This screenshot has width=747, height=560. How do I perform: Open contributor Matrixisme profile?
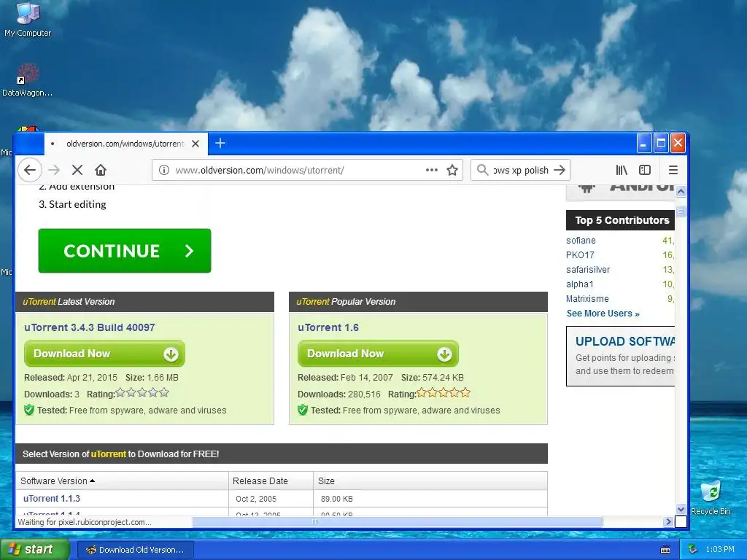tap(587, 298)
